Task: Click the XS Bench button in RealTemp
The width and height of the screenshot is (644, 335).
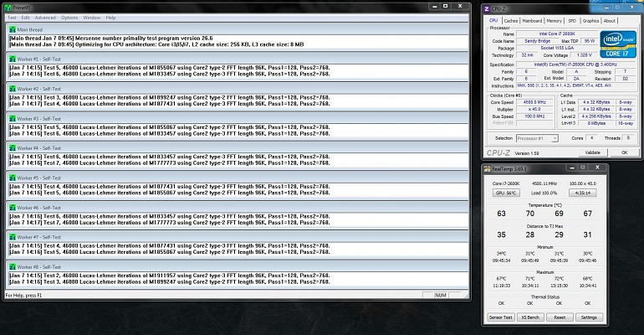Action: point(530,317)
